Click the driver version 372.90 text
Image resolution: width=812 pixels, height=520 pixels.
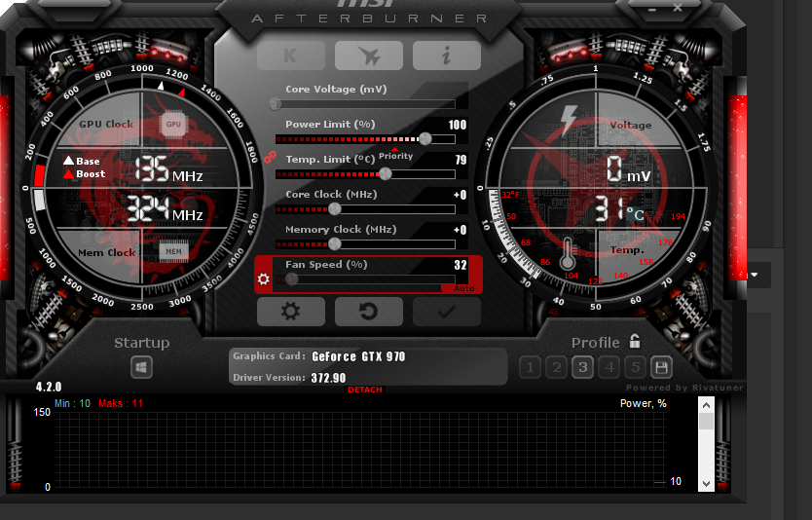point(328,378)
